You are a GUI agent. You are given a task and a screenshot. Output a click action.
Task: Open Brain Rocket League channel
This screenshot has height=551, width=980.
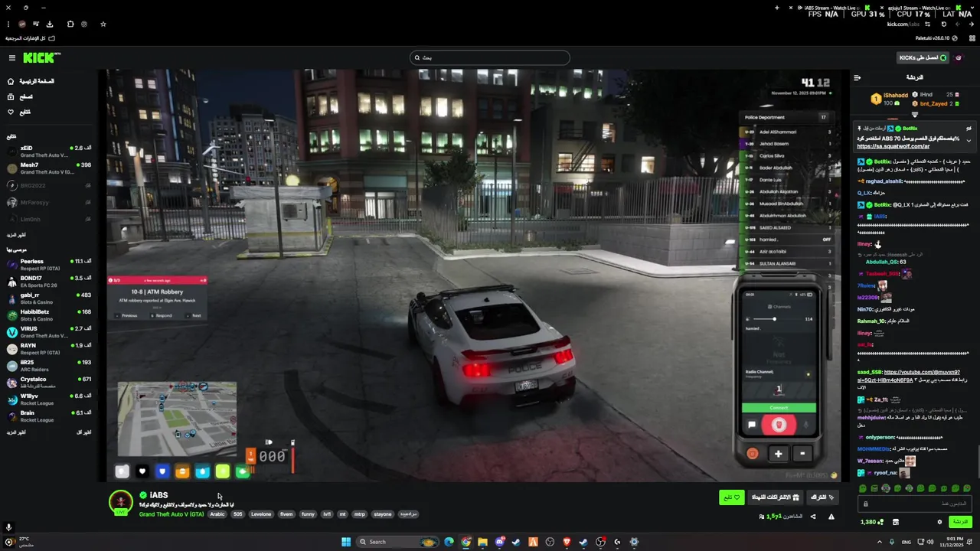tap(49, 416)
